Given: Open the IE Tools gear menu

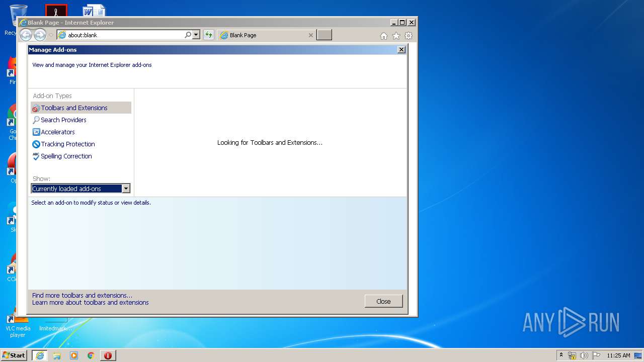Looking at the screenshot, I should point(409,36).
